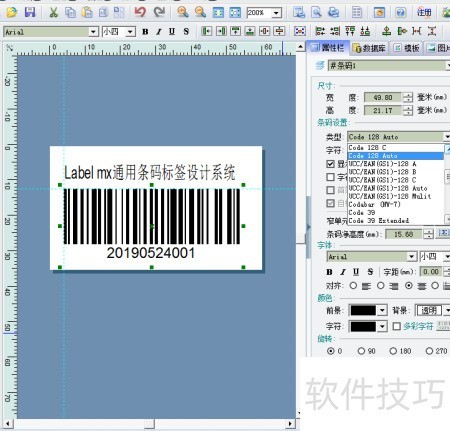Select left text alignment radio button
Screen dimensions: 450x431
tap(353, 286)
